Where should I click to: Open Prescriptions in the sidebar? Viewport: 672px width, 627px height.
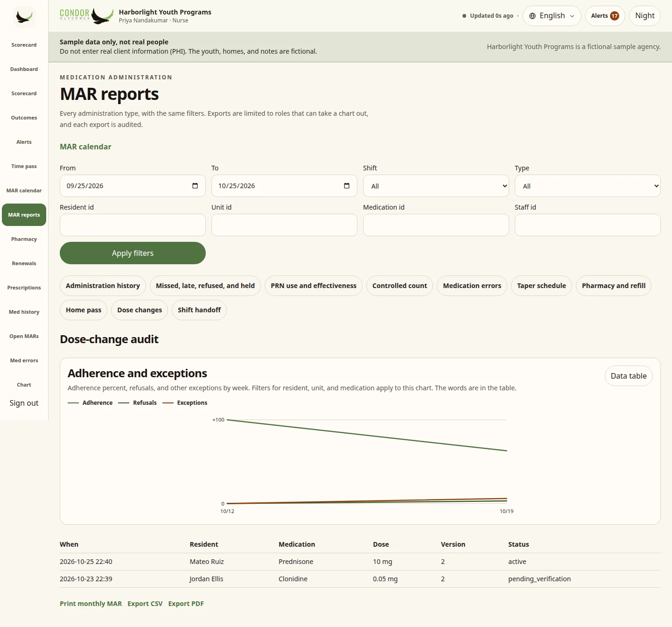24,288
